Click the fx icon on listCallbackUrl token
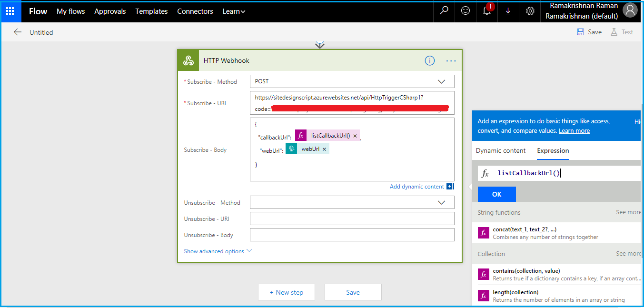 [x=300, y=136]
